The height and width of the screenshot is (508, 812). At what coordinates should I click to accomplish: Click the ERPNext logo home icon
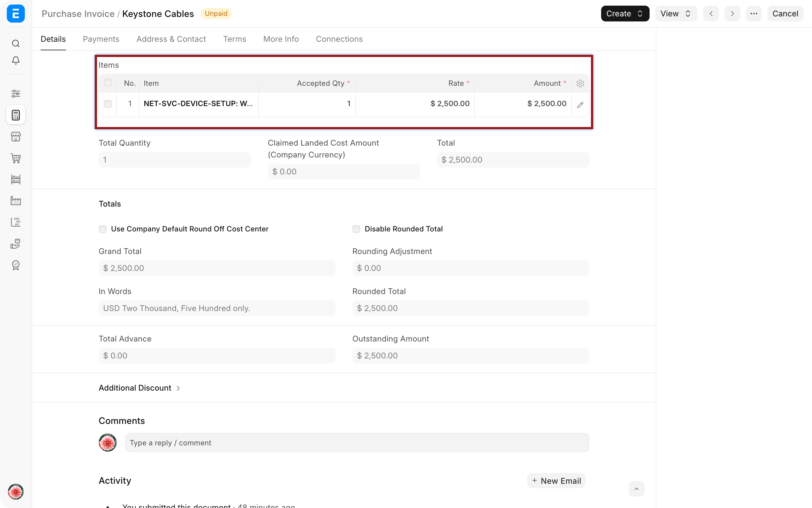click(x=16, y=14)
